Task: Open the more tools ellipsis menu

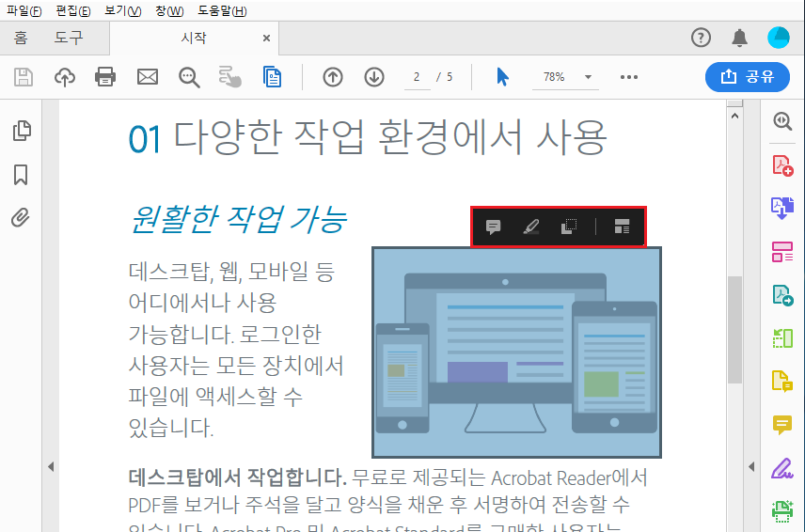Action: (x=629, y=77)
